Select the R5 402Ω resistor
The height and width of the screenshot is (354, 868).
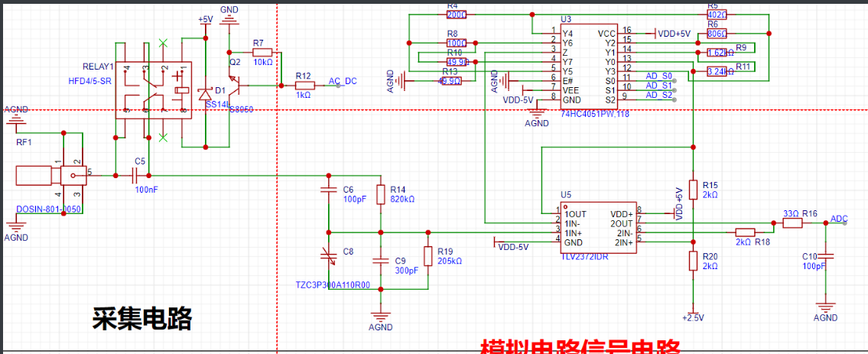pos(717,15)
